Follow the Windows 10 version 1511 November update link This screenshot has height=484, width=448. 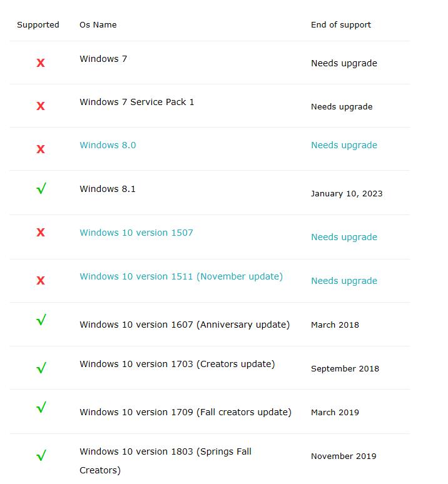[181, 276]
